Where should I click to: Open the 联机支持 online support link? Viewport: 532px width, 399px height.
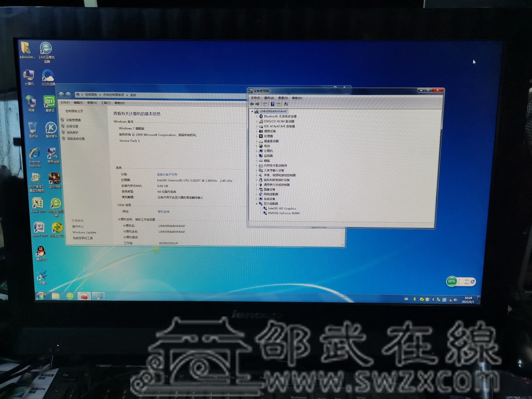tap(164, 212)
